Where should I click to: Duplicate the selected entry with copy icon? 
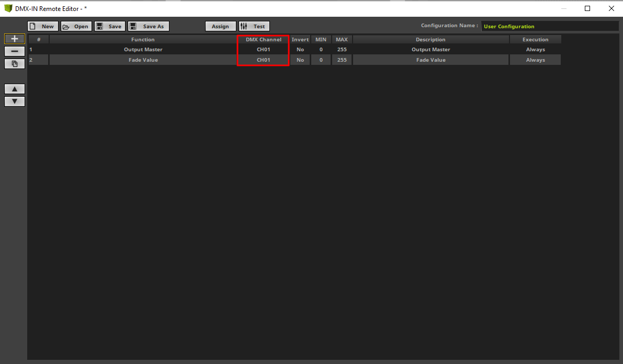[15, 64]
